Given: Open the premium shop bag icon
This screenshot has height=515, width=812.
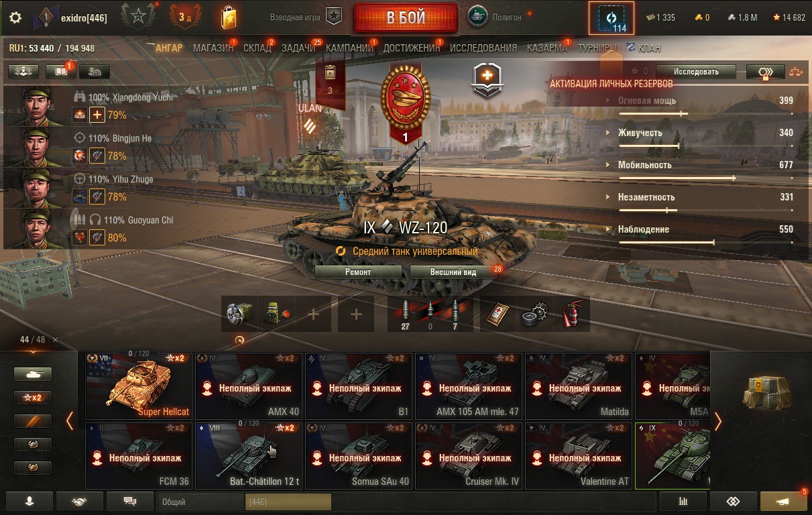Looking at the screenshot, I should [x=229, y=17].
